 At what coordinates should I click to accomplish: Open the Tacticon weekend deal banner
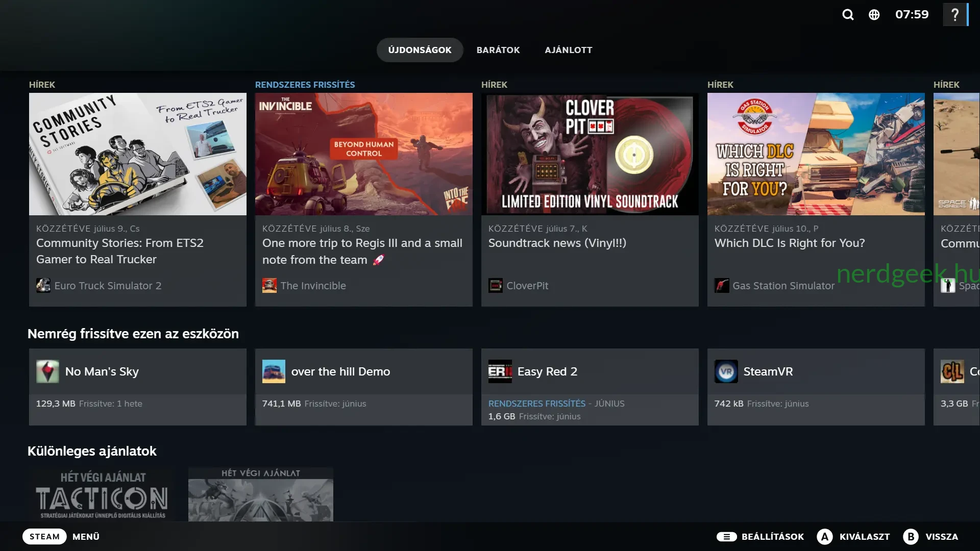(102, 494)
